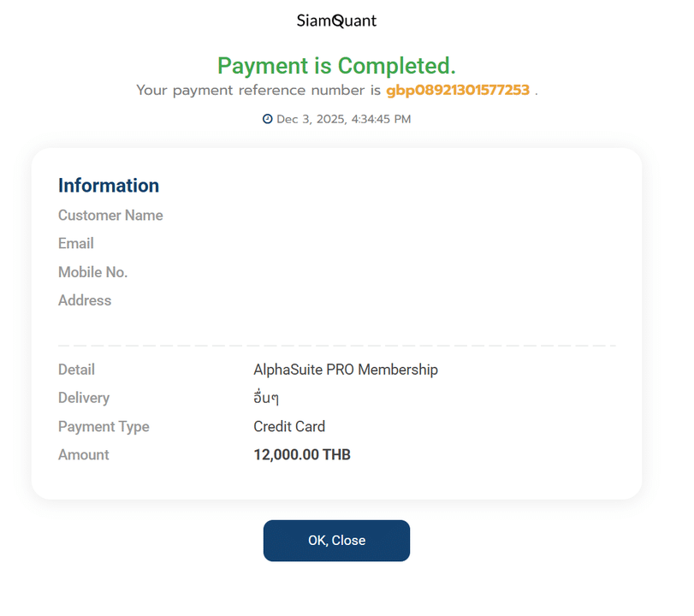
Task: Click the Payment Type label
Action: click(x=104, y=427)
